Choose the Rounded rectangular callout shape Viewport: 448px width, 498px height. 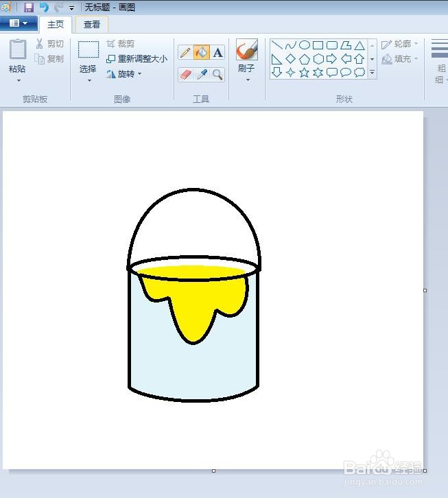[332, 73]
